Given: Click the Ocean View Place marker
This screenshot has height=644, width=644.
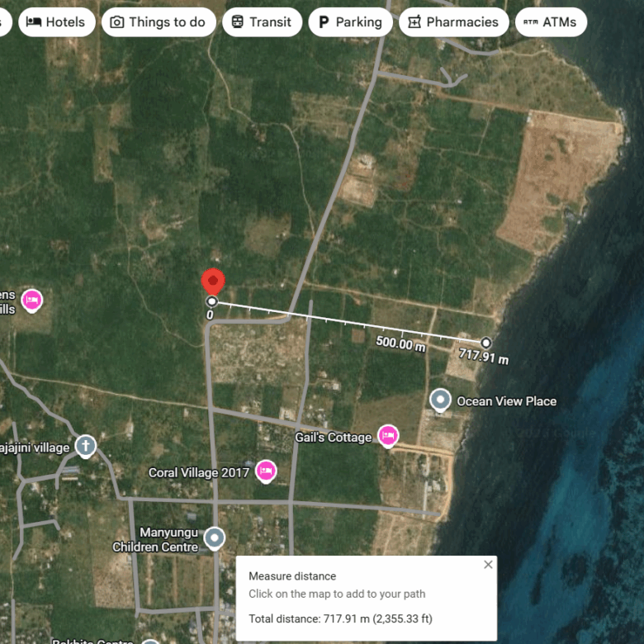Looking at the screenshot, I should [440, 400].
